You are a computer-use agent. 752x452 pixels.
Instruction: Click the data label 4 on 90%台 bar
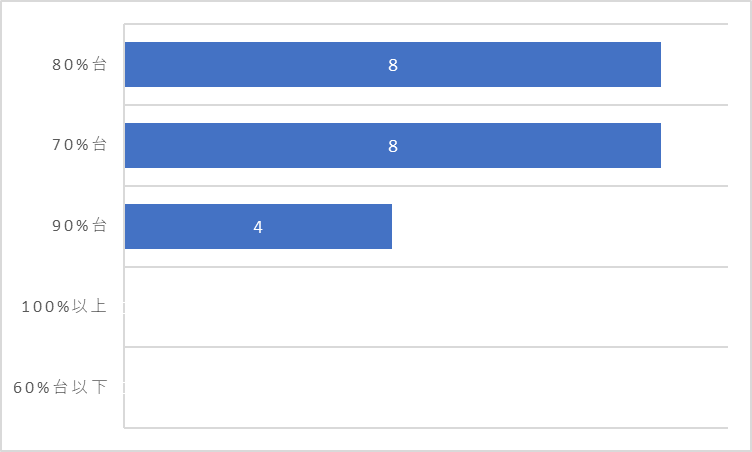[x=258, y=227]
